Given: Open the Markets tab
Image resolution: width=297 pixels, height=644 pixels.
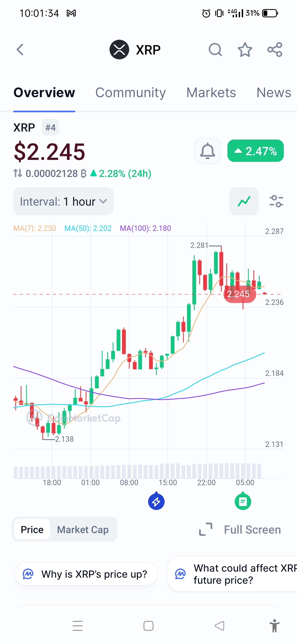Looking at the screenshot, I should [x=211, y=92].
